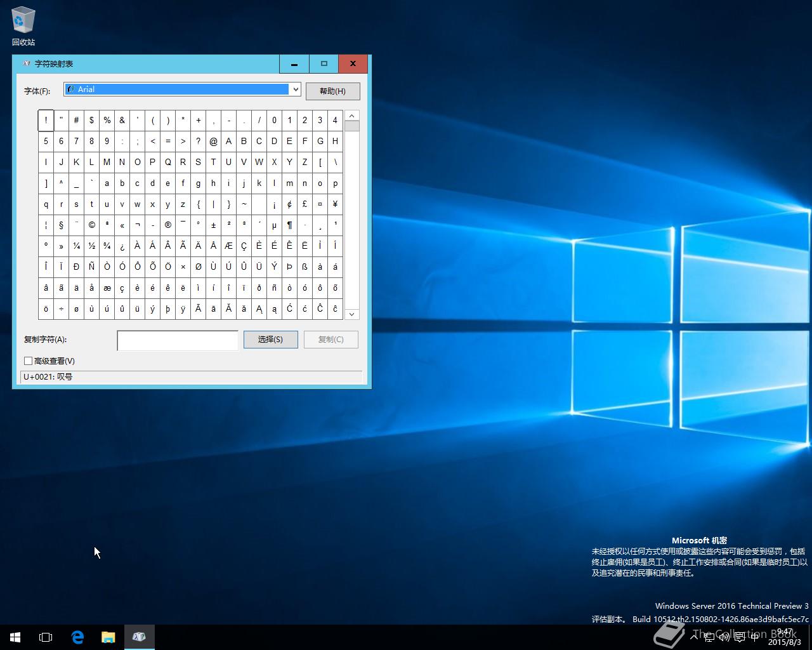Select the ½ fraction character cell
Image resolution: width=812 pixels, height=650 pixels.
point(91,246)
